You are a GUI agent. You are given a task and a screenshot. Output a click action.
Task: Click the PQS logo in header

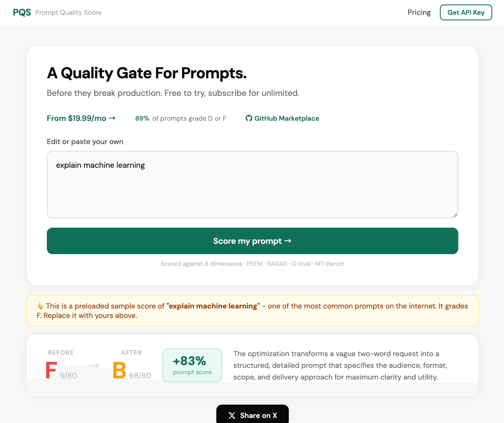(x=22, y=13)
